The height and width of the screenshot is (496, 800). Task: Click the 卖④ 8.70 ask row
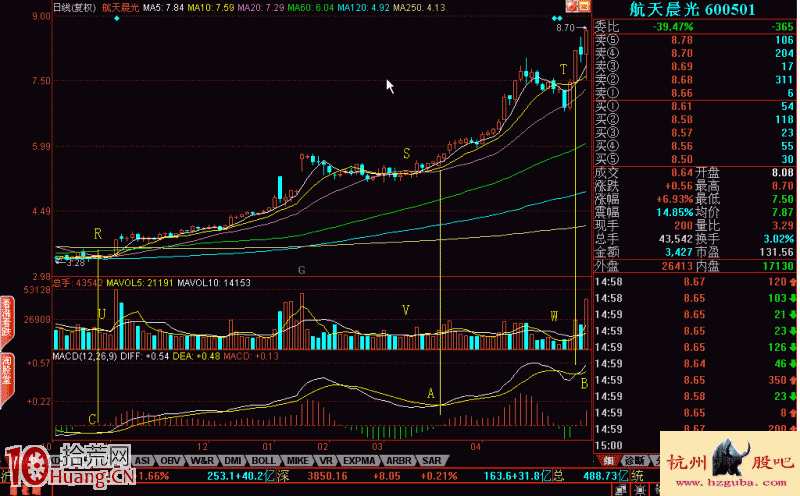(x=694, y=53)
